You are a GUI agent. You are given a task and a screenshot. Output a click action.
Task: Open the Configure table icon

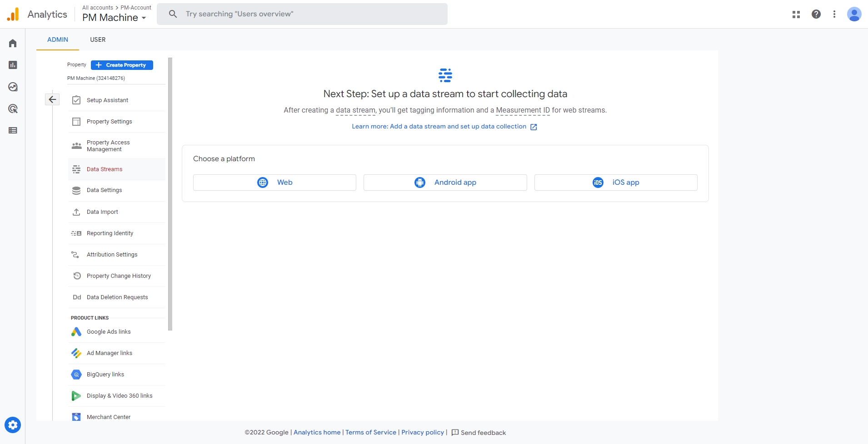(13, 130)
